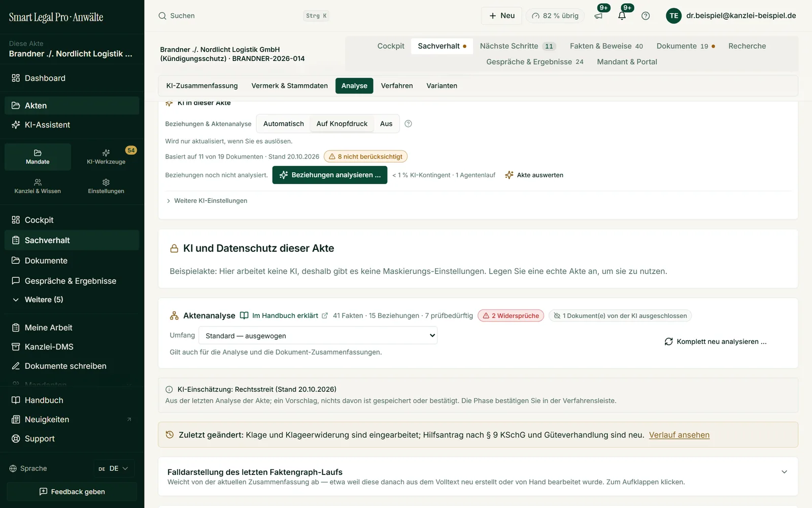Open KI-Werkzeuge tile
Viewport: 812px width, 508px height.
point(106,157)
